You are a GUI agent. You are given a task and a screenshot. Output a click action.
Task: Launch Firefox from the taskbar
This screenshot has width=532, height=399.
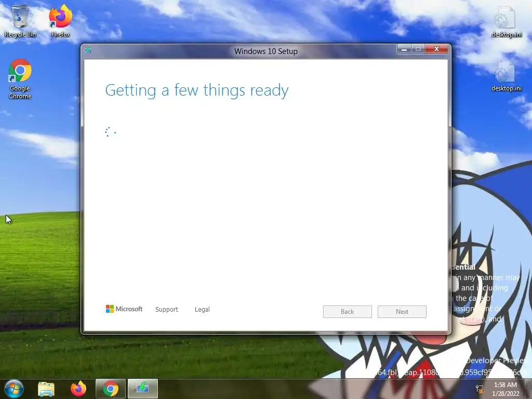click(78, 389)
